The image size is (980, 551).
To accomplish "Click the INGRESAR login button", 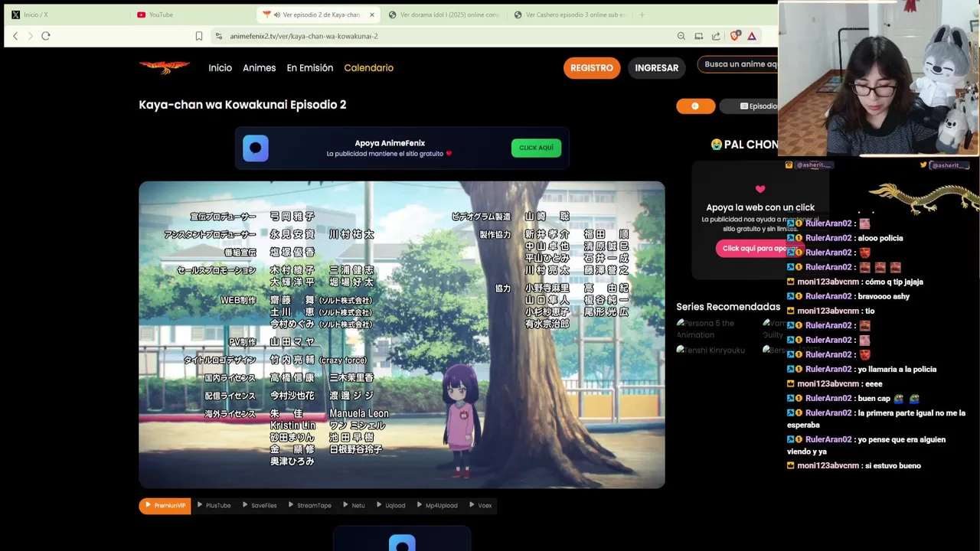I will (x=656, y=68).
